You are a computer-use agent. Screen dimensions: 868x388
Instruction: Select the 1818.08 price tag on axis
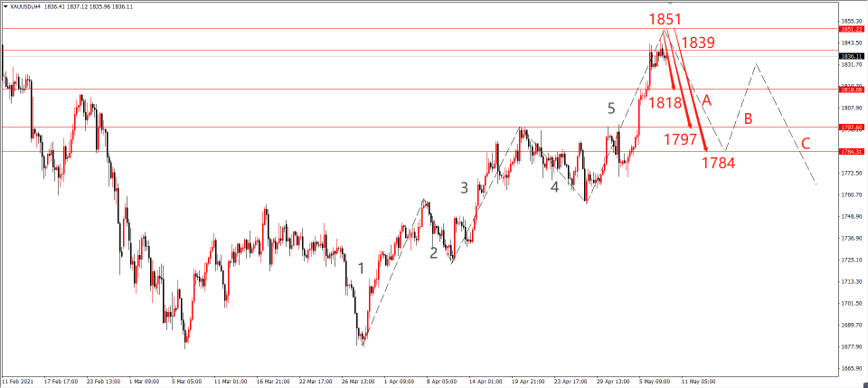click(852, 90)
